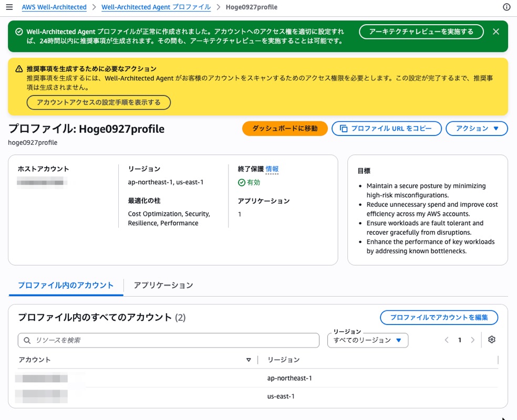The image size is (517, 420).
Task: Switch to the アプリケーション tab
Action: [x=163, y=285]
